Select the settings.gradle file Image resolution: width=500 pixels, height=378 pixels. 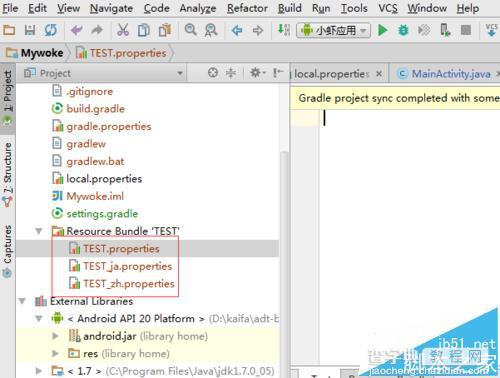coord(95,214)
